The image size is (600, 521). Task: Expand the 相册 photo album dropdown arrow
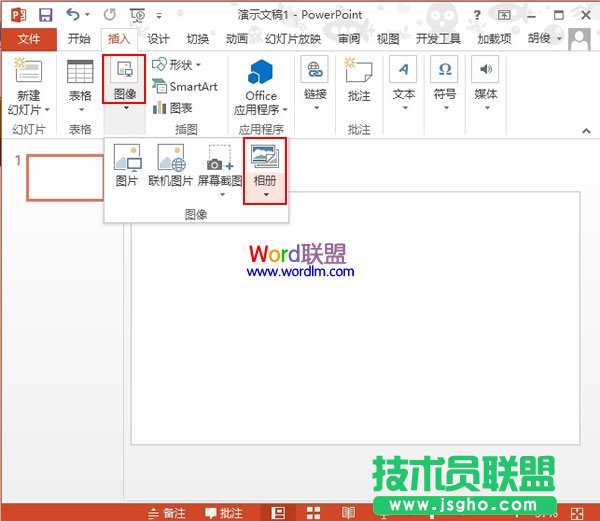266,195
